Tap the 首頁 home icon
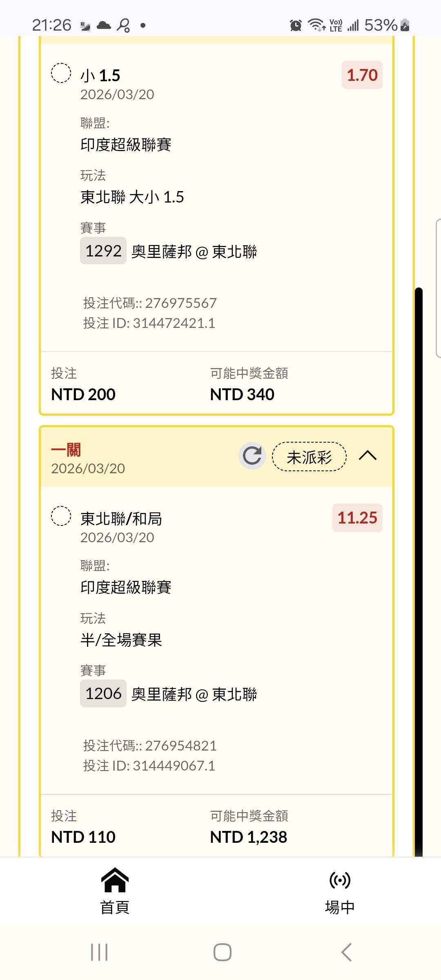The image size is (441, 980). pyautogui.click(x=115, y=880)
